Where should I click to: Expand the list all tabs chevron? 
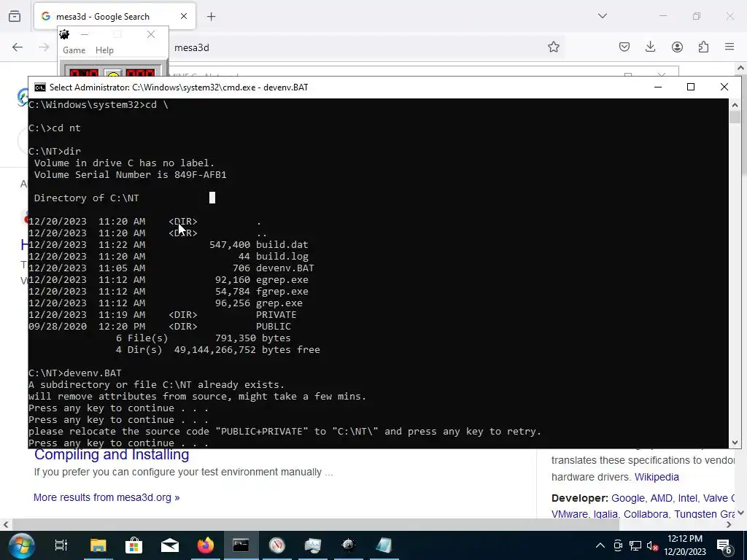pyautogui.click(x=602, y=16)
